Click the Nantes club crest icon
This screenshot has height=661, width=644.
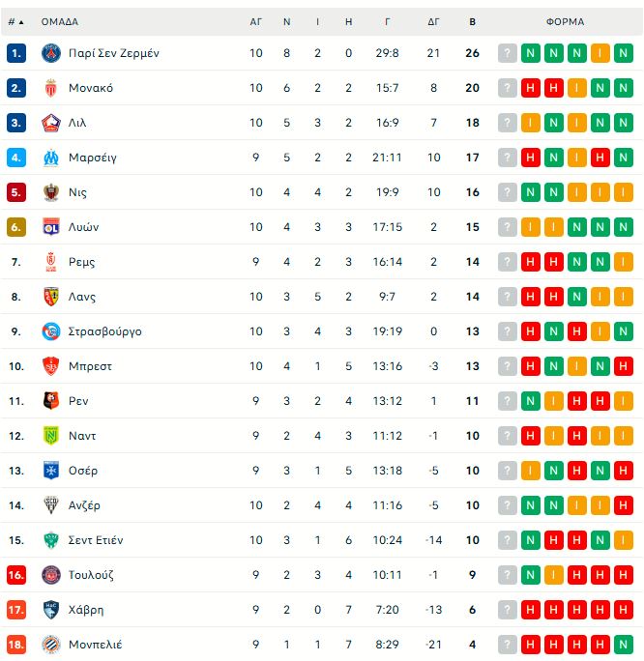51,436
